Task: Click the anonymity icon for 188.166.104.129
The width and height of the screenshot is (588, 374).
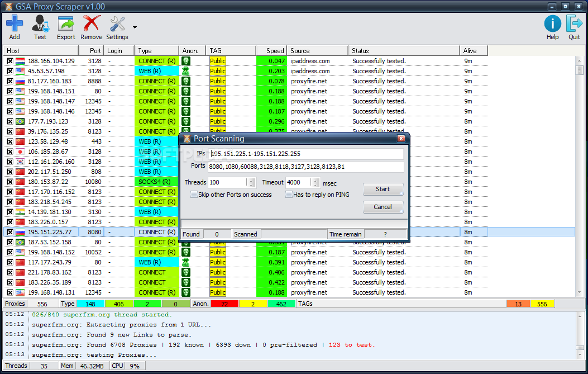Action: coord(185,61)
